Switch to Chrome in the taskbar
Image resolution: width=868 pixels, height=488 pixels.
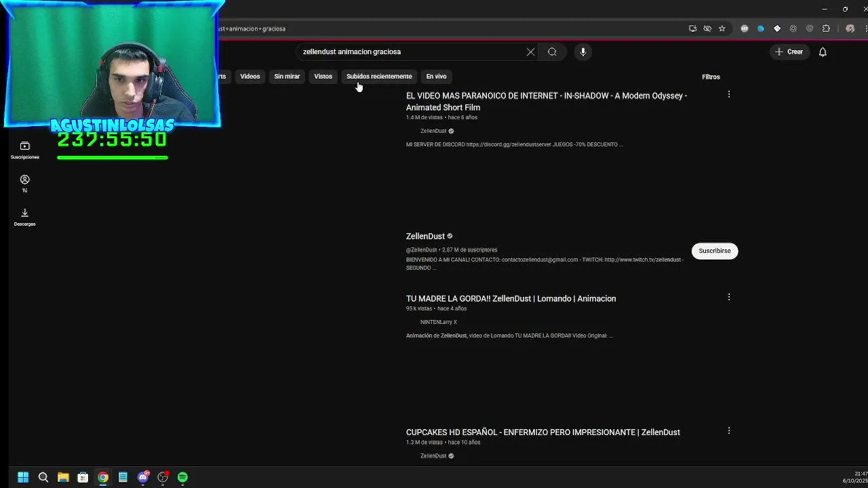coord(102,477)
